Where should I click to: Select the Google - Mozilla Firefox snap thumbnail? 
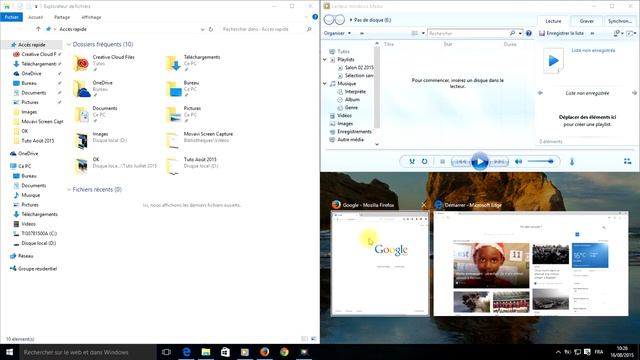380,263
